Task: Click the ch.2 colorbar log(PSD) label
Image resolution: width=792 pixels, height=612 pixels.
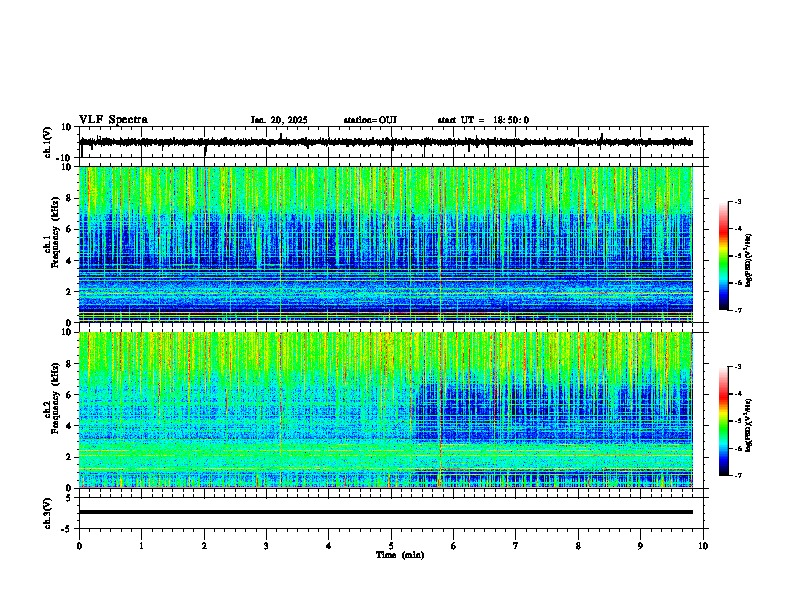Action: point(749,426)
